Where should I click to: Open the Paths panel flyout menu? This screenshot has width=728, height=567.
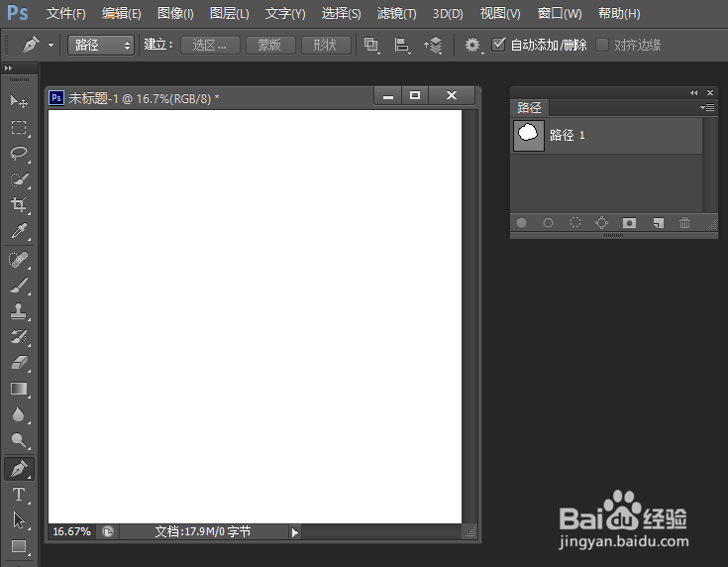pos(707,107)
